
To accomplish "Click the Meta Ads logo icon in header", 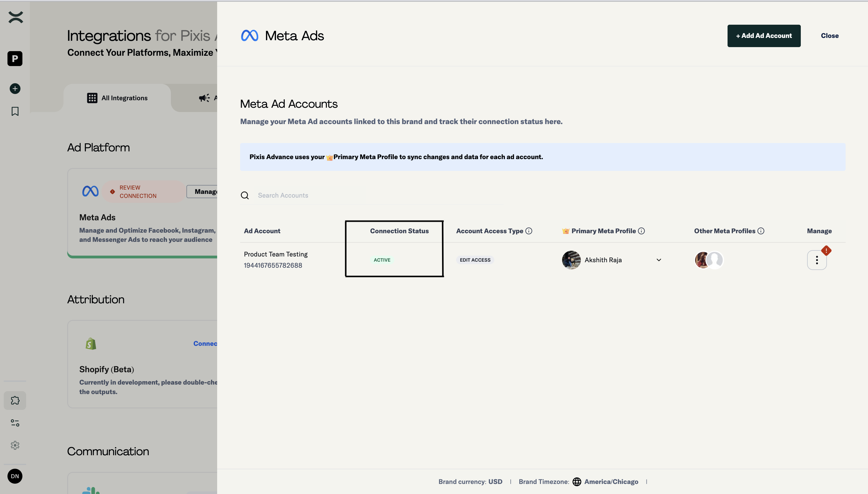I will click(x=250, y=35).
